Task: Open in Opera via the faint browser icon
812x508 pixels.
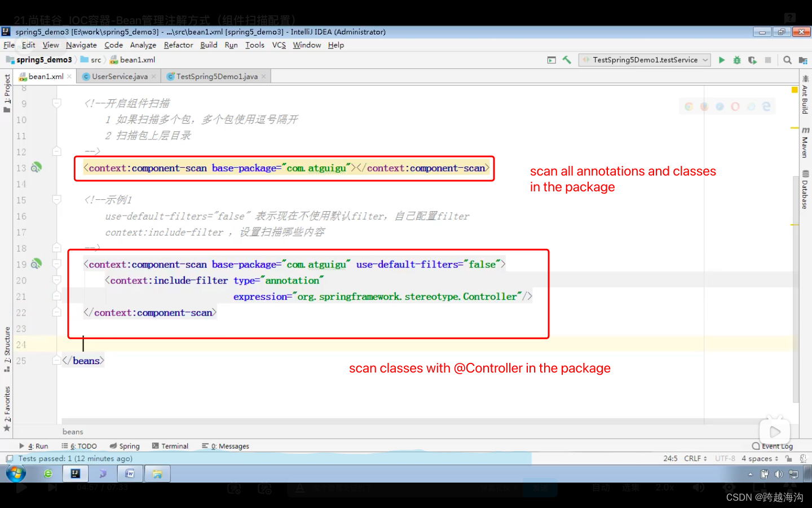Action: (x=735, y=106)
